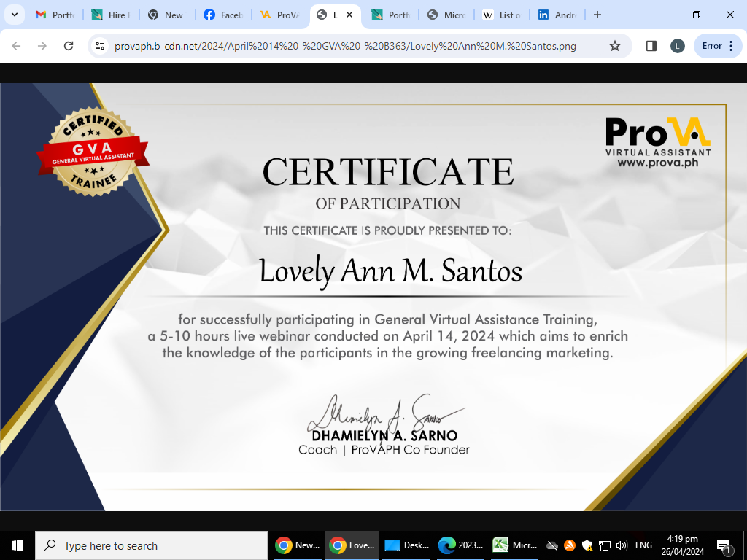Restore down the Chrome window
The width and height of the screenshot is (747, 560).
[x=697, y=15]
